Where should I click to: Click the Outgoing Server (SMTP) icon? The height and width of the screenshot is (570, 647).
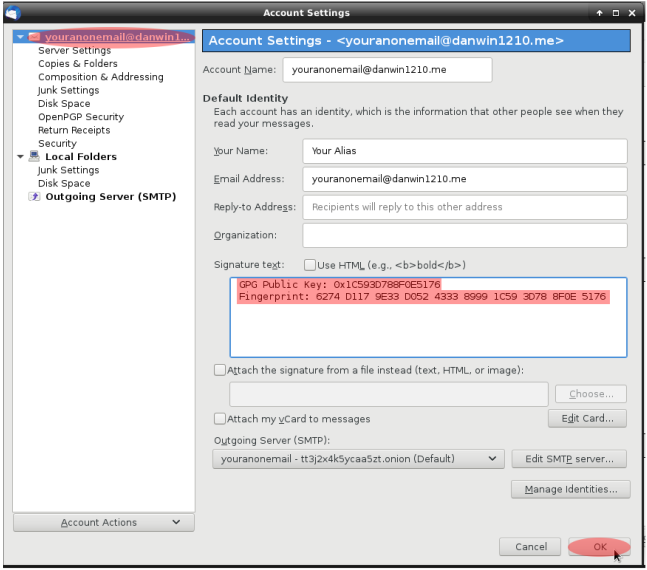[x=34, y=197]
